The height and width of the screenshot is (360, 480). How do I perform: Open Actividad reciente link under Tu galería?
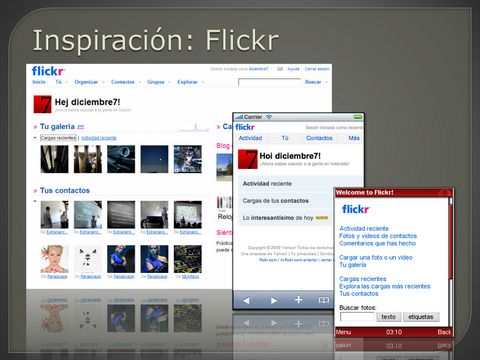coord(99,138)
